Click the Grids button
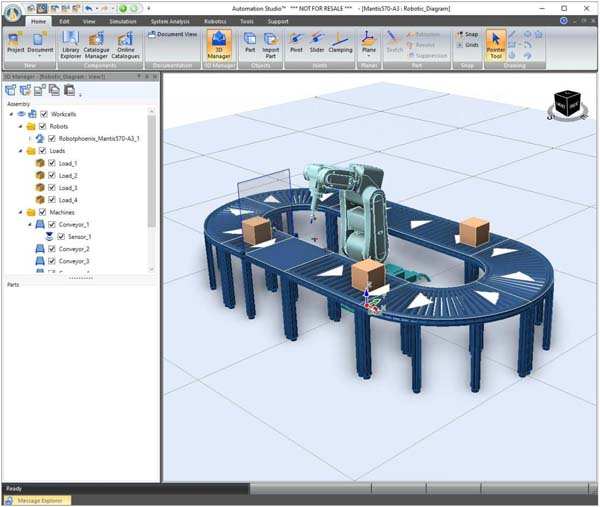This screenshot has width=600, height=507. (x=467, y=45)
